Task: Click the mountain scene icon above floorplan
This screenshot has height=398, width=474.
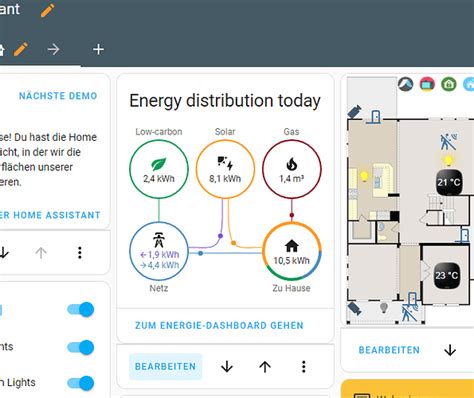Action: (406, 84)
